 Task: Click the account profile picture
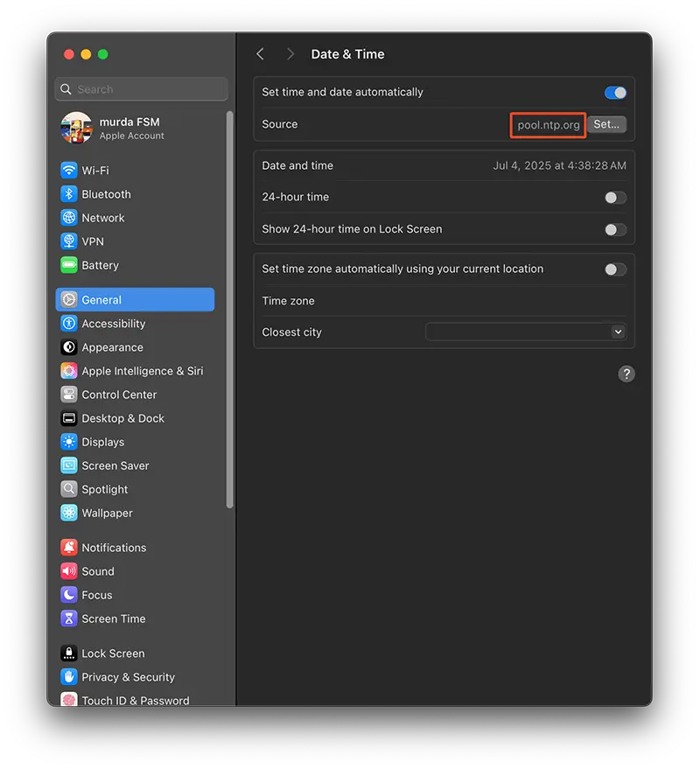(x=76, y=128)
